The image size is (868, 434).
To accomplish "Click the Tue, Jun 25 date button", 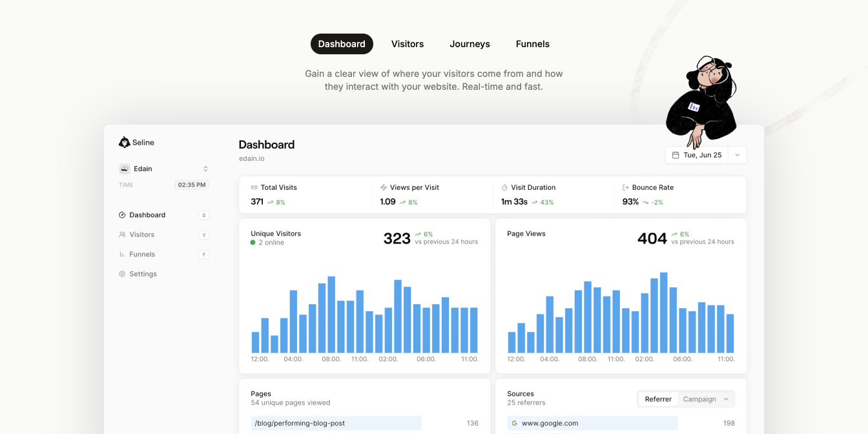I will 697,155.
